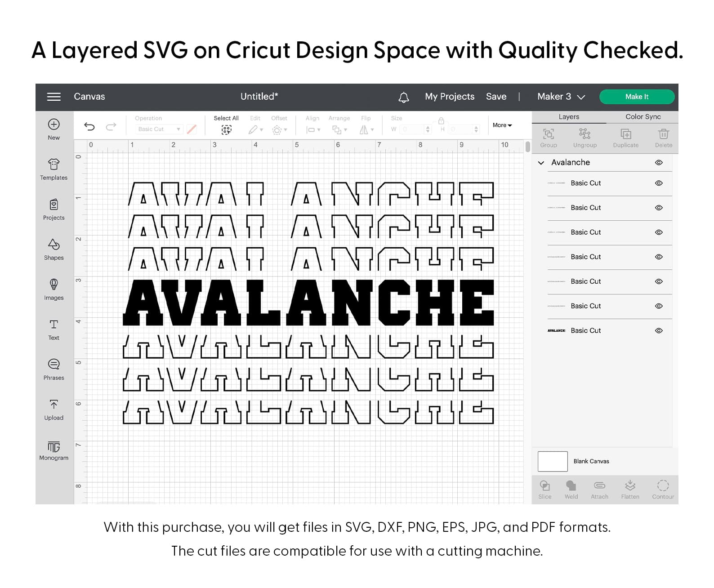Open the More toolbar dropdown
The height and width of the screenshot is (588, 714).
(x=502, y=125)
